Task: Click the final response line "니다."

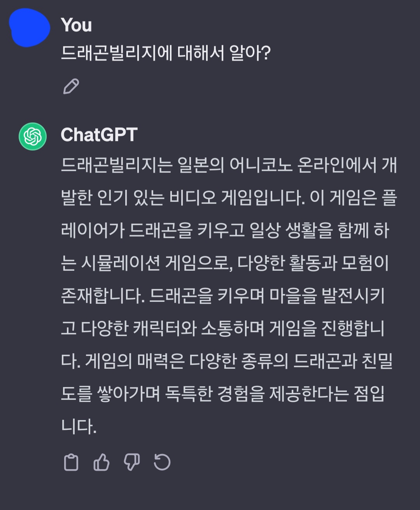Action: [79, 427]
